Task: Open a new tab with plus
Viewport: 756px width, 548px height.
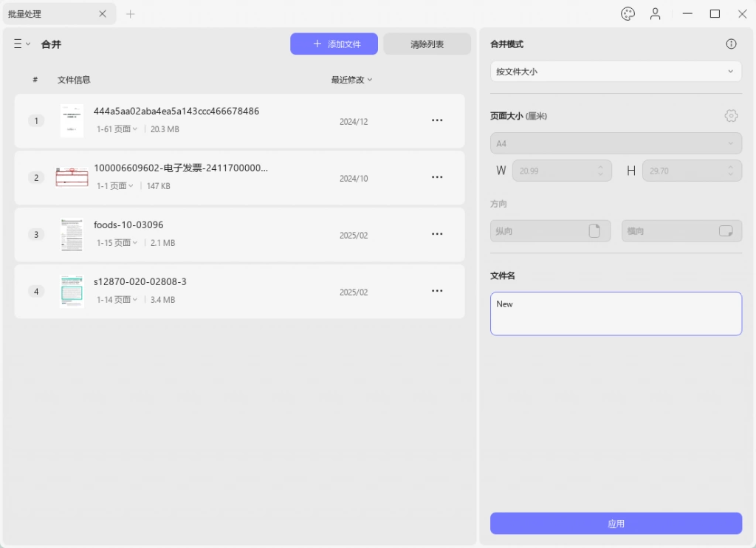Action: 130,14
